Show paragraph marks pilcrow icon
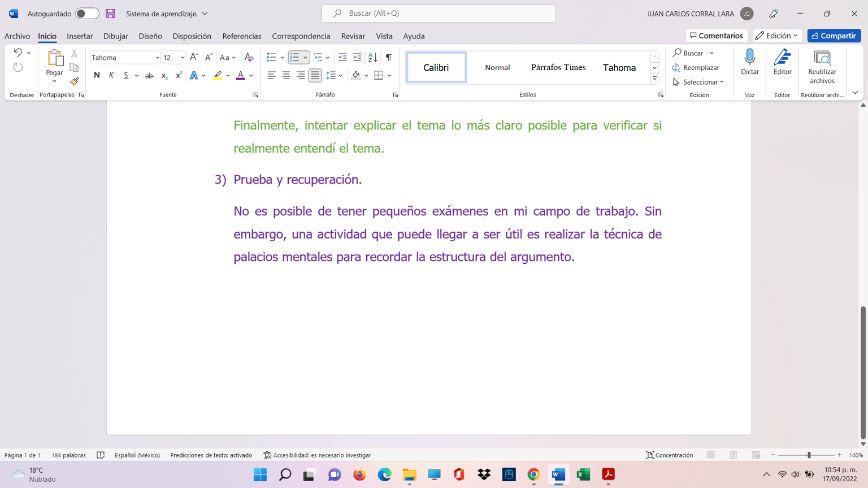 point(389,57)
